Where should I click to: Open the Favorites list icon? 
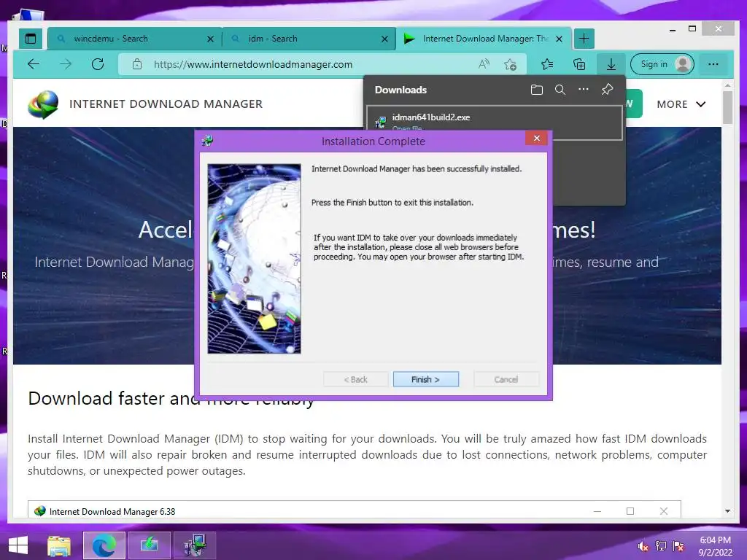point(547,64)
